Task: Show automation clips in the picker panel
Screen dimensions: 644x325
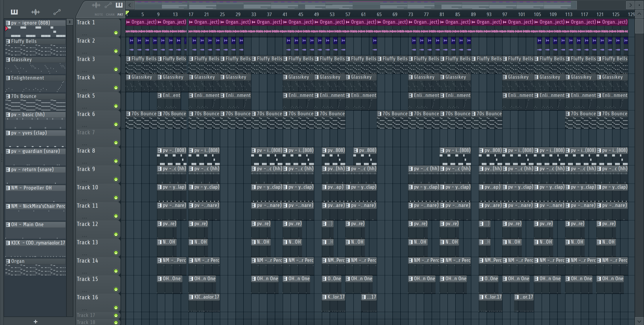Action: click(57, 12)
